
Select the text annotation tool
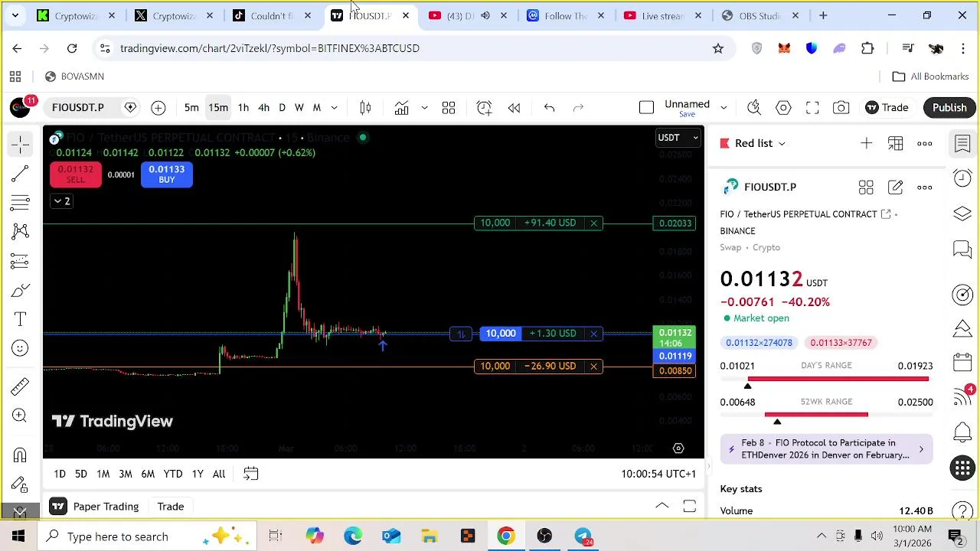(21, 319)
